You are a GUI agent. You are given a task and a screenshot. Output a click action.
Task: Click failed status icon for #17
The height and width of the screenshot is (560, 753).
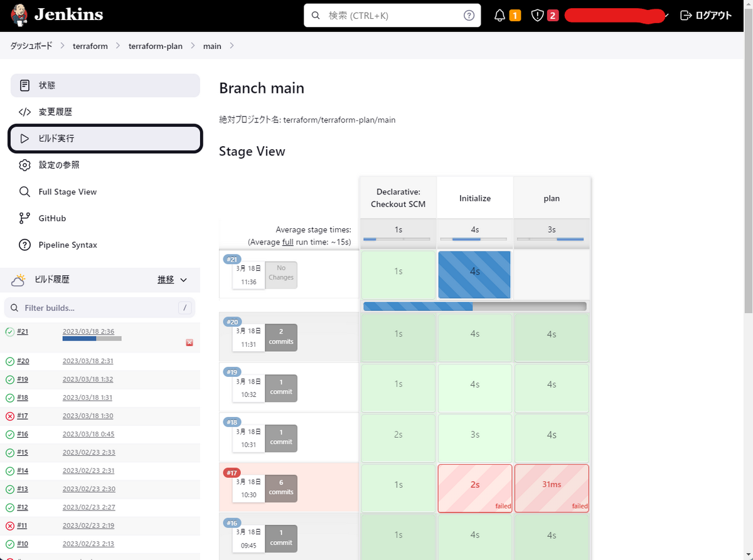pos(9,416)
